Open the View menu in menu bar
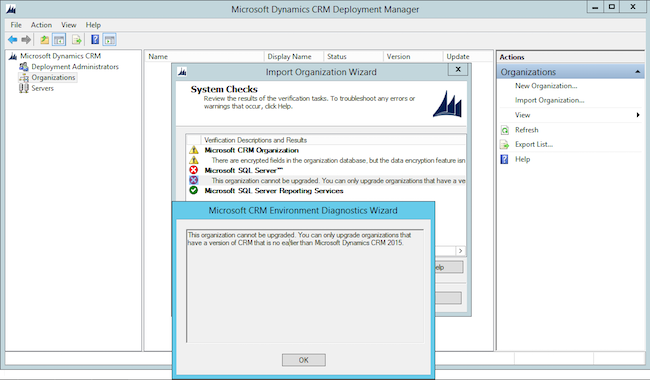 (69, 25)
